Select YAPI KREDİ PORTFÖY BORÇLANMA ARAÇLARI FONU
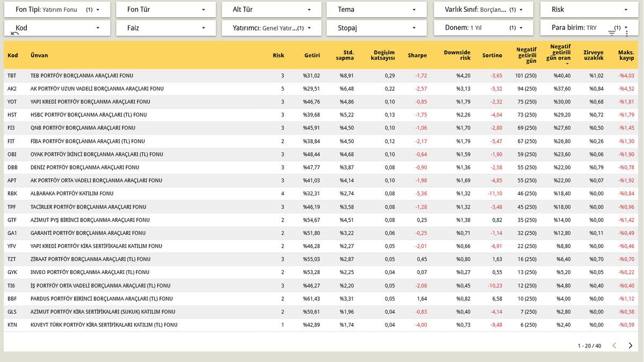 coord(90,102)
